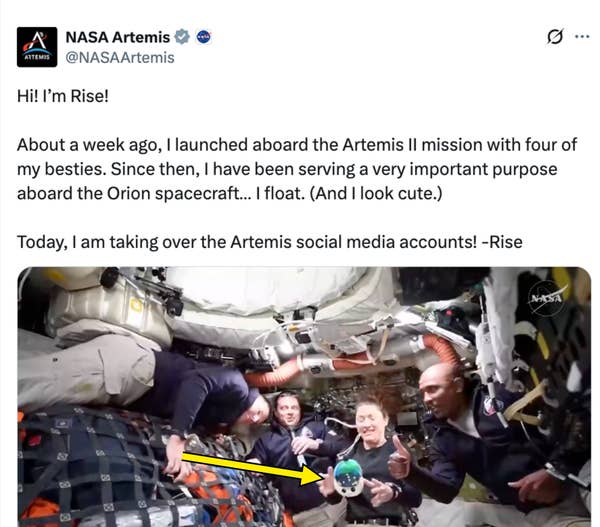Click the blue verified checkmark badge
This screenshot has height=527, width=600.
(182, 37)
